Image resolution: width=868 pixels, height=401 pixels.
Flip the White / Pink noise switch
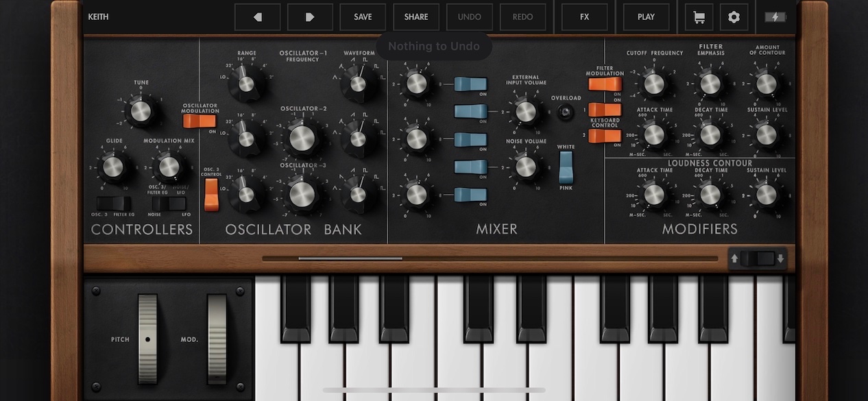click(x=566, y=167)
